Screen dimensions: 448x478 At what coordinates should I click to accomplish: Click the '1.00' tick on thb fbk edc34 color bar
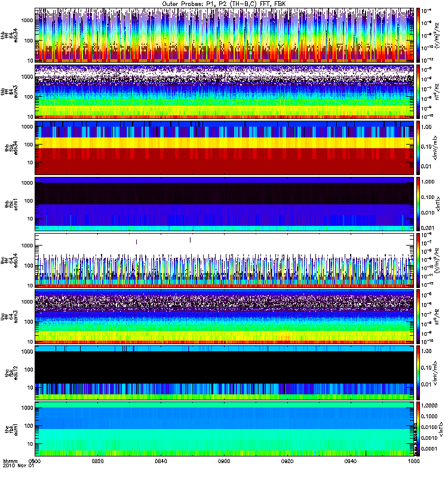tap(426, 127)
